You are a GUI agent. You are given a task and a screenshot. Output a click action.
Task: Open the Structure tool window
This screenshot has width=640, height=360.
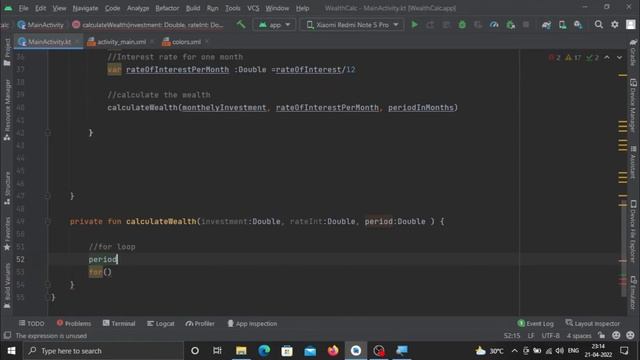[7, 188]
